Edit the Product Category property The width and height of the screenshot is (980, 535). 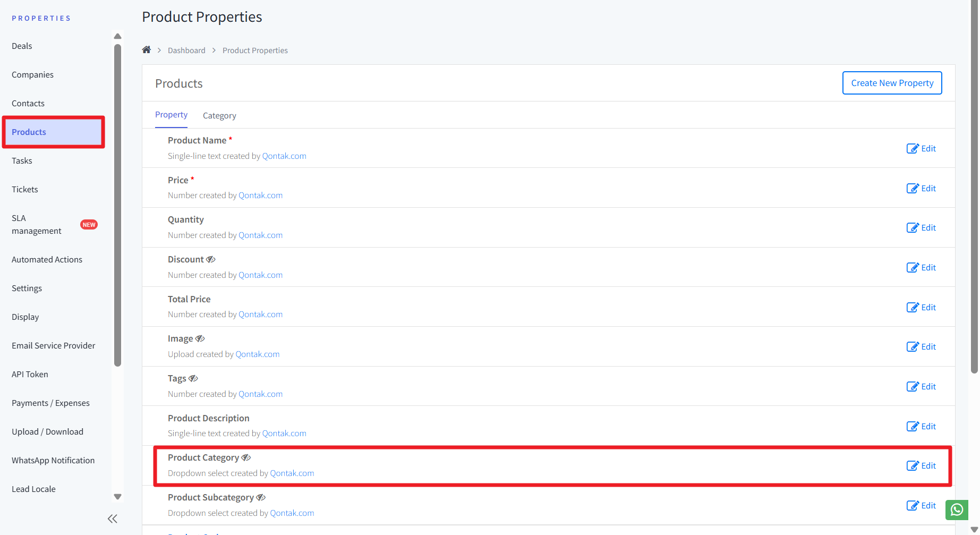coord(921,466)
